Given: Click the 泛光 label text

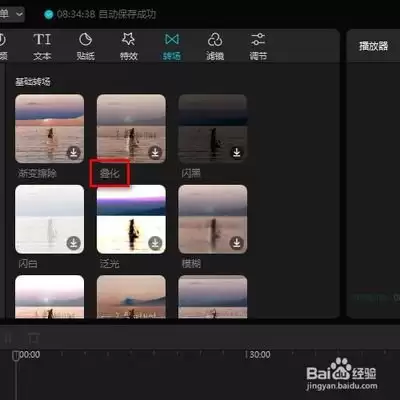Looking at the screenshot, I should point(110,264).
